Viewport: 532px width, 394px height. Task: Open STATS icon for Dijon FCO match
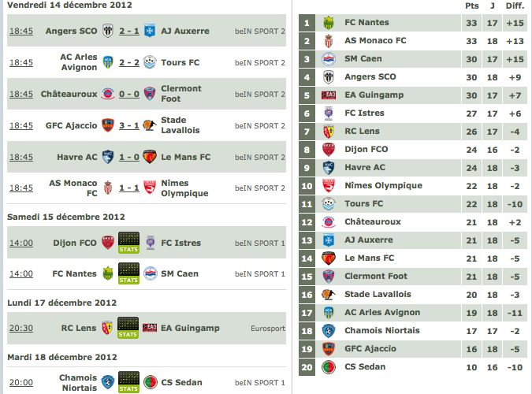tap(128, 243)
